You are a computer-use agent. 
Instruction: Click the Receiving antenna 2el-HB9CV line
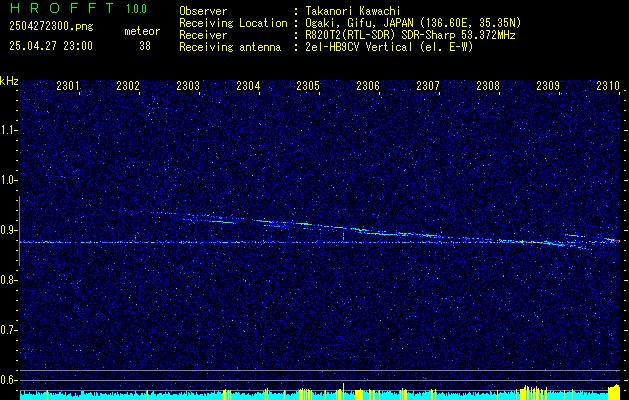click(390, 47)
